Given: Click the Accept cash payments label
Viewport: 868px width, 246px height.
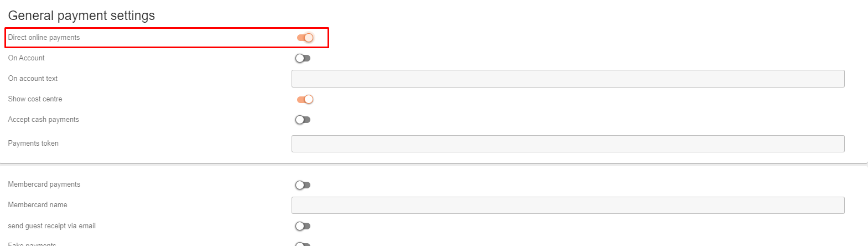Looking at the screenshot, I should pos(43,120).
